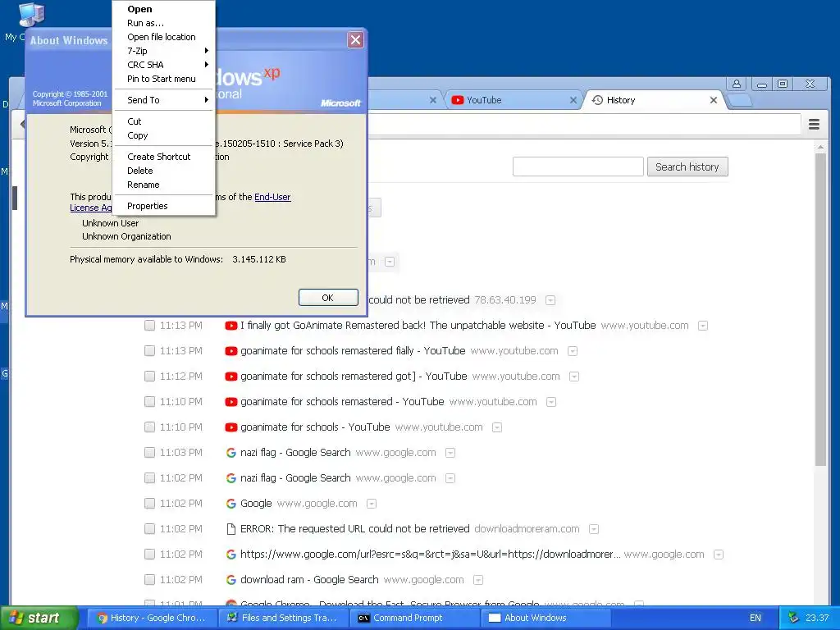Open the Windows Start button
840x630 pixels.
38,619
